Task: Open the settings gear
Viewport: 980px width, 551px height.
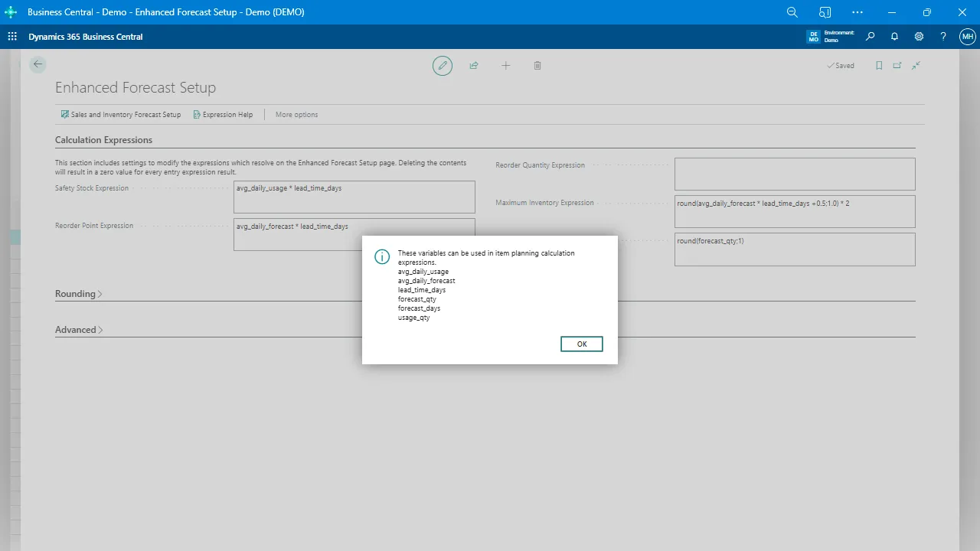Action: [x=919, y=37]
